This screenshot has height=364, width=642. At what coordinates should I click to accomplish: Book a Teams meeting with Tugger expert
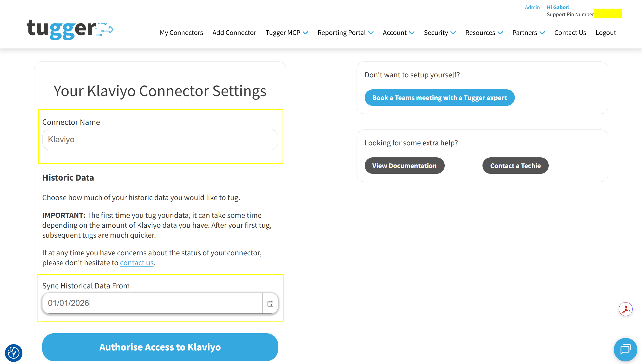[x=439, y=98]
